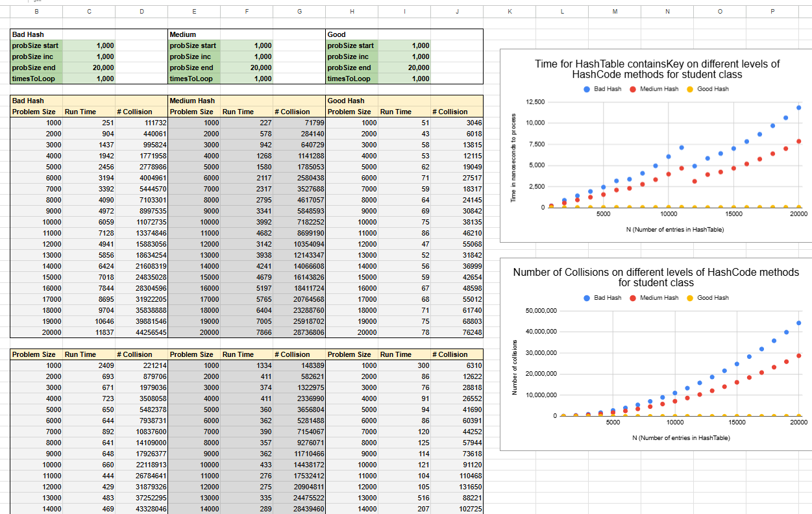The image size is (812, 514).
Task: Select 'probSize end' label in Good block
Action: click(x=352, y=67)
